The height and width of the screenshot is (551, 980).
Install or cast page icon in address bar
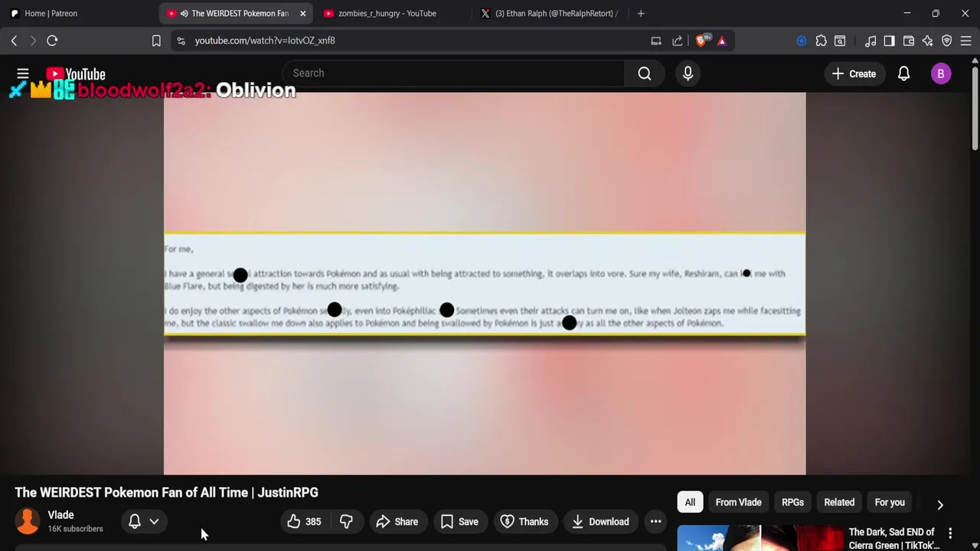click(656, 41)
